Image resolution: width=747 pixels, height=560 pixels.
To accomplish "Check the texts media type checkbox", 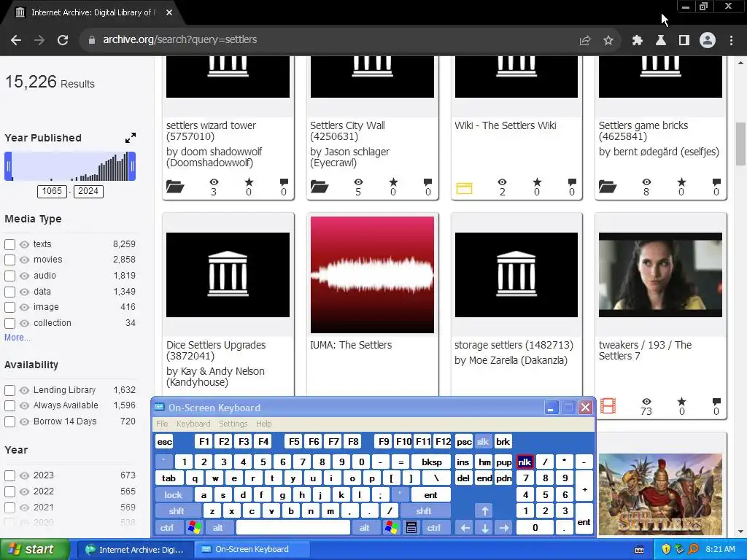I will click(x=9, y=244).
